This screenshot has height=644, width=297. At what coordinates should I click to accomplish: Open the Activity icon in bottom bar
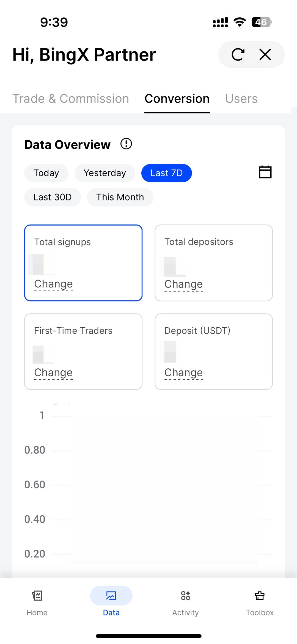186,596
